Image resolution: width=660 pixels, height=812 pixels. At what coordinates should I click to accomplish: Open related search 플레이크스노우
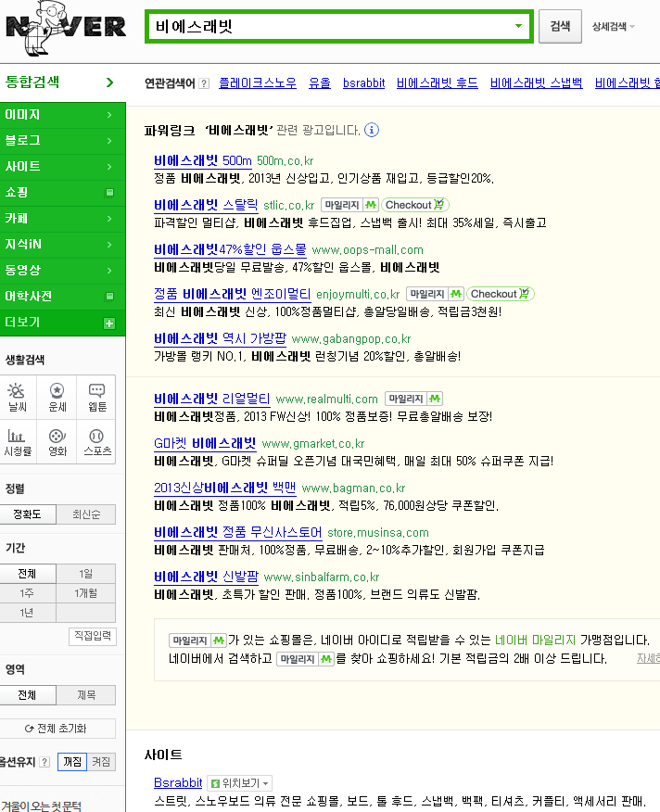(x=258, y=83)
